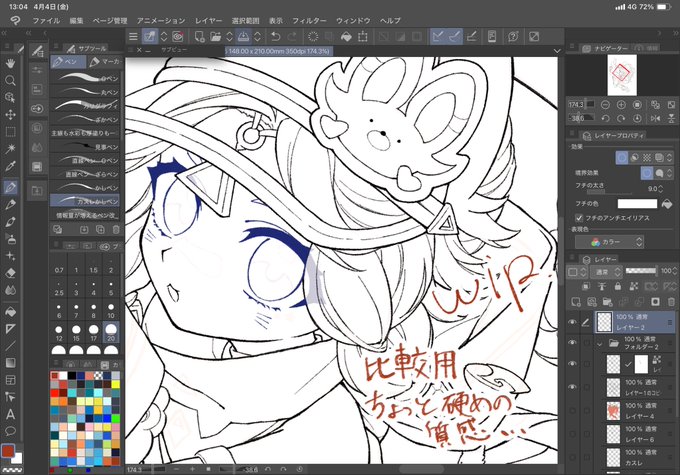Click the red-brown main drawing color swatch
Image resolution: width=680 pixels, height=475 pixels.
[x=8, y=451]
